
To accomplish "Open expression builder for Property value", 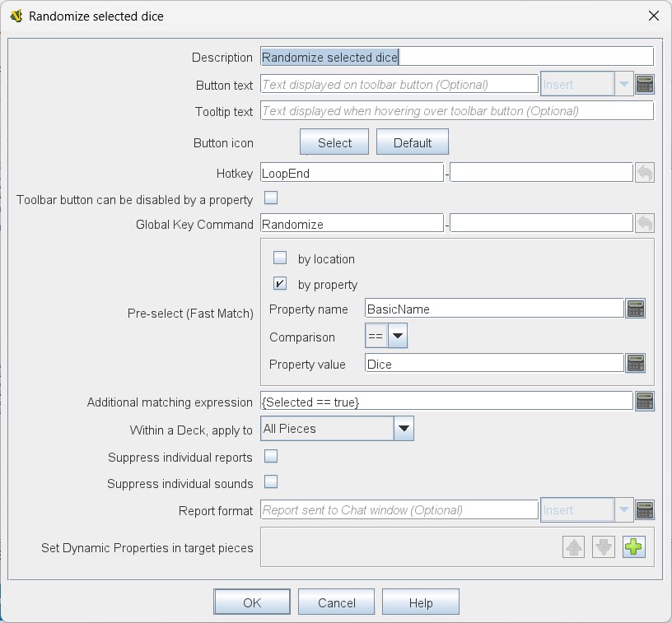I will pyautogui.click(x=636, y=364).
